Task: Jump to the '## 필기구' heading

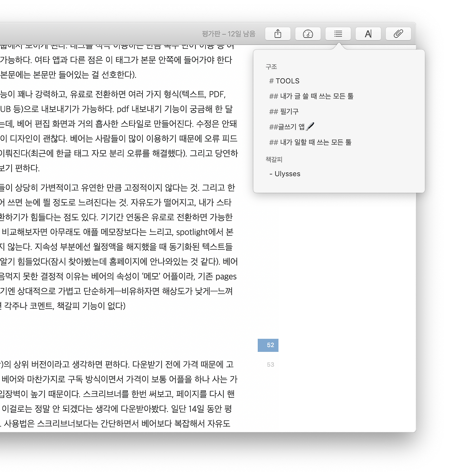Action: [284, 112]
